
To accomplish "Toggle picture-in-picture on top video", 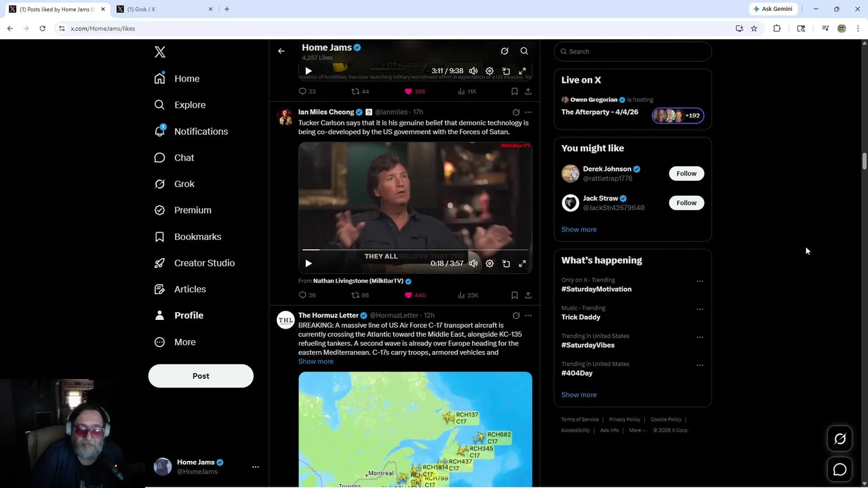I will coord(506,71).
